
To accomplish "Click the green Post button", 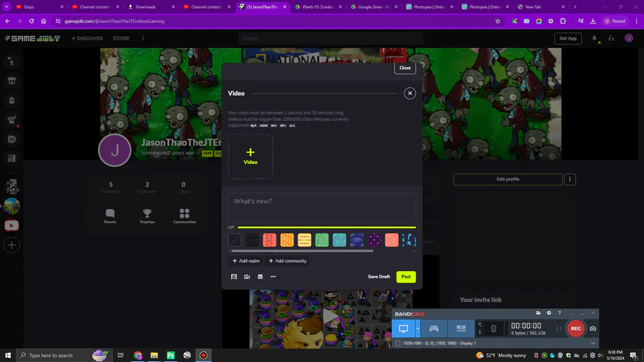I will click(406, 277).
